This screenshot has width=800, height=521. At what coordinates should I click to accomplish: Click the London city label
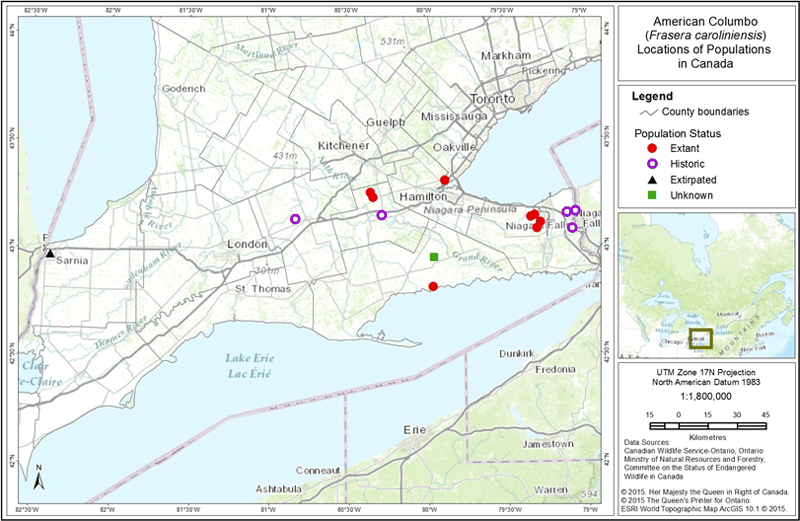point(248,246)
